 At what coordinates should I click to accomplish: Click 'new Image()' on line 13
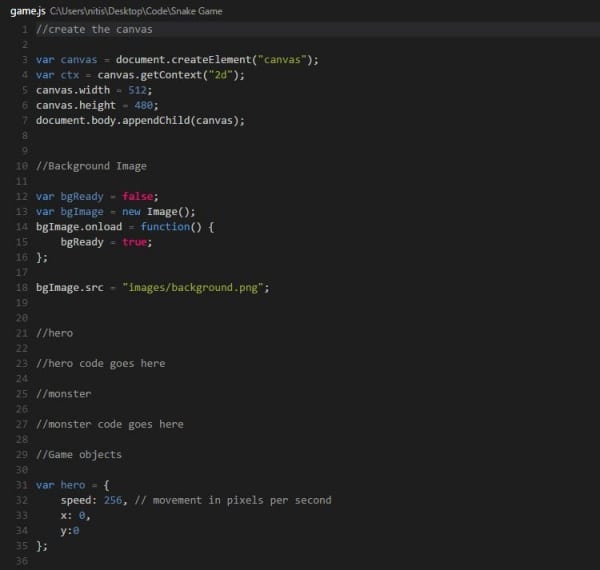pos(158,212)
